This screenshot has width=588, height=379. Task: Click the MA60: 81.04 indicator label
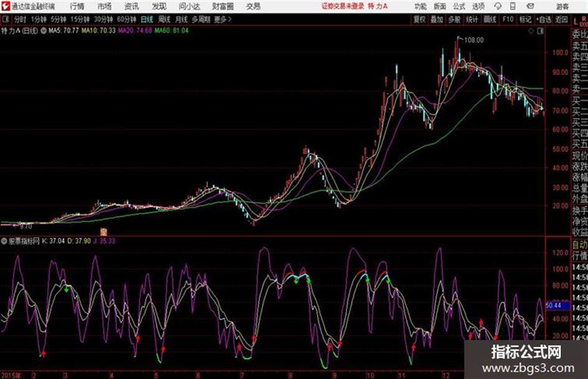[171, 30]
